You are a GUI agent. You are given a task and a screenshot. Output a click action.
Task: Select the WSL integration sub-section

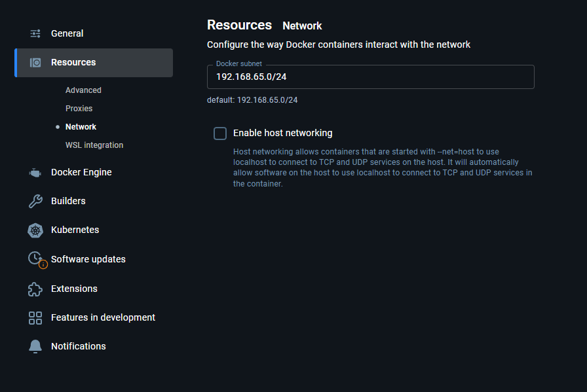(x=94, y=145)
